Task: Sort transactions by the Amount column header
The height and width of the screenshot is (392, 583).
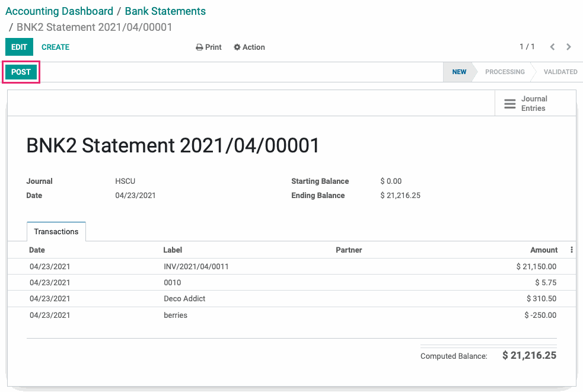Action: (x=544, y=250)
